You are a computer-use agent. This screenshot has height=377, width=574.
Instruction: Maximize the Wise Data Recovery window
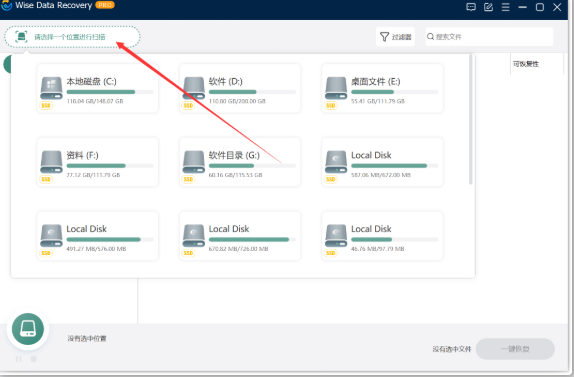point(540,7)
